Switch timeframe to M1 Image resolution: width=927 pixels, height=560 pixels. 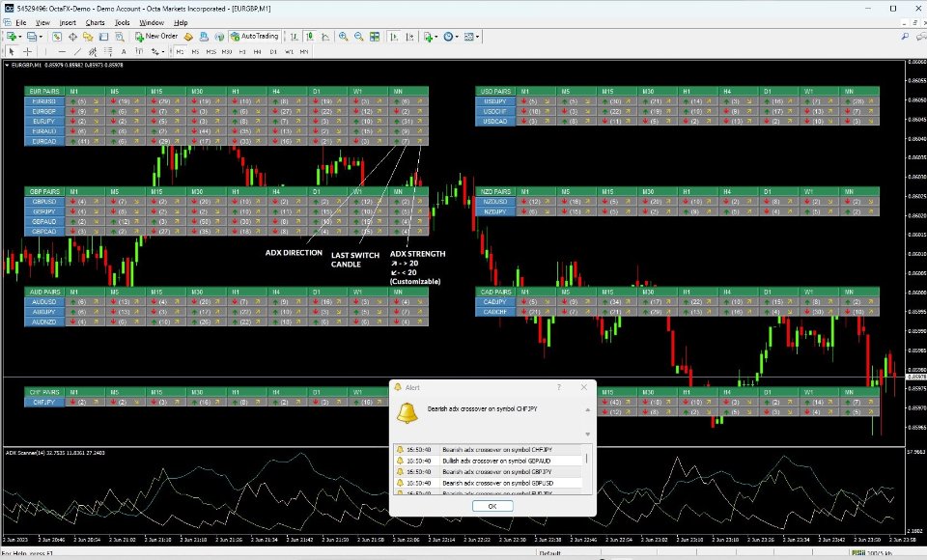(x=180, y=52)
